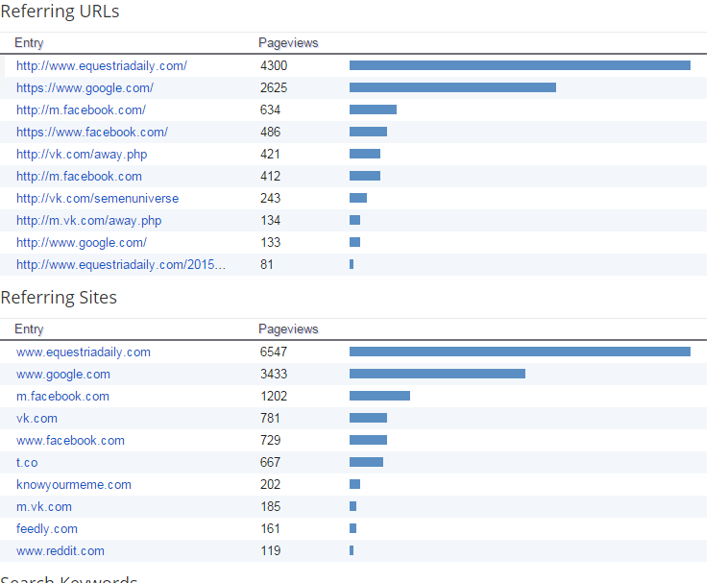
Task: Click the 3433 pageviews value
Action: tap(274, 375)
